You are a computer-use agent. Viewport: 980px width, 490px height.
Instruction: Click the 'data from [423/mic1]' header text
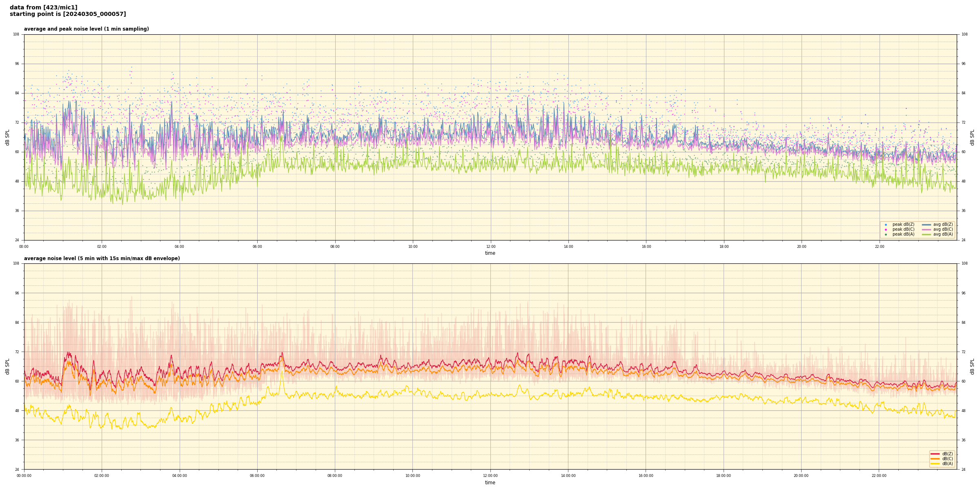pos(43,7)
